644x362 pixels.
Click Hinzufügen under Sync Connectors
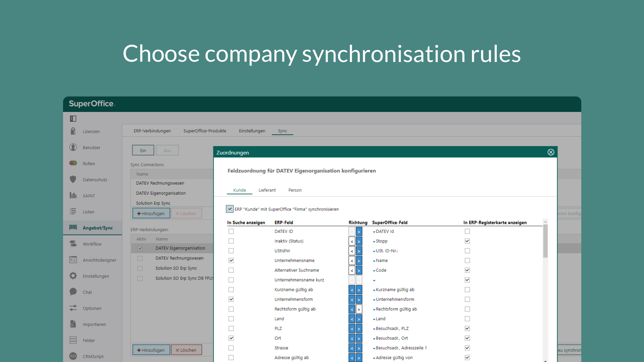(151, 214)
